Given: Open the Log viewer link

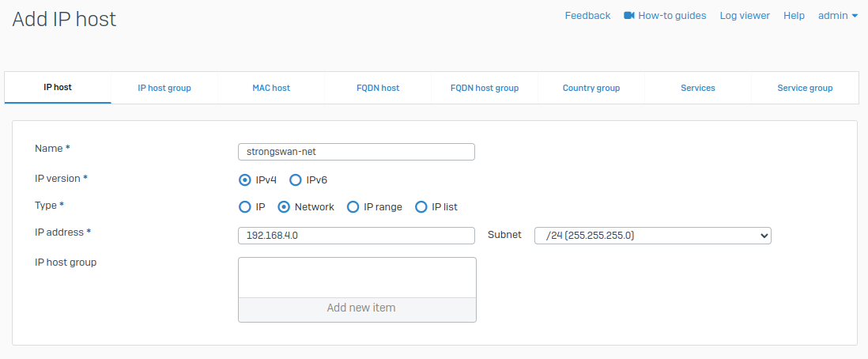Looking at the screenshot, I should (x=745, y=16).
